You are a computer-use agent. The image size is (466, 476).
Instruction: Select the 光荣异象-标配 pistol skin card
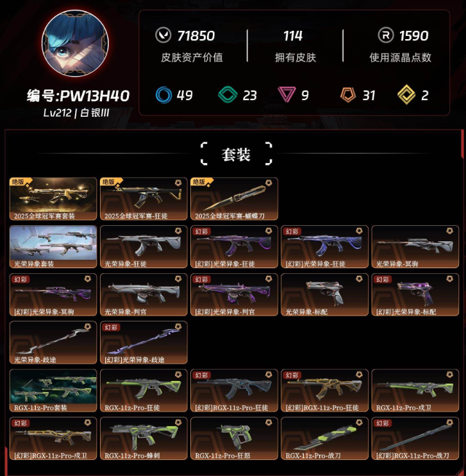click(324, 294)
